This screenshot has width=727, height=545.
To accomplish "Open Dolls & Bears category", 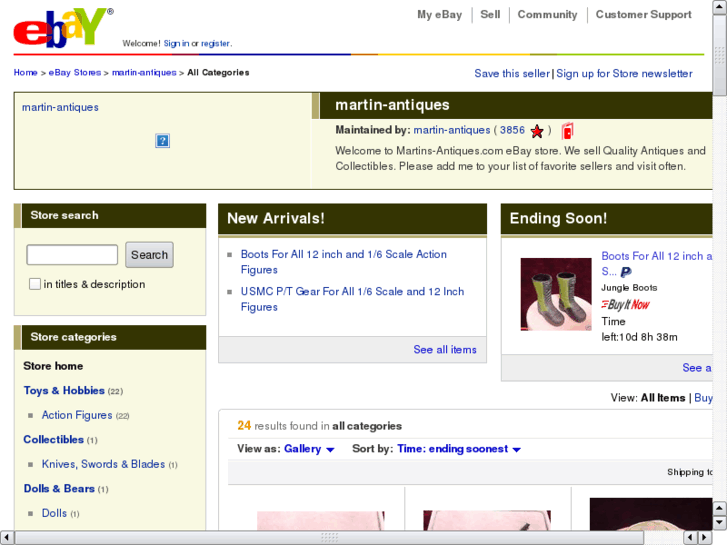I will [x=59, y=489].
